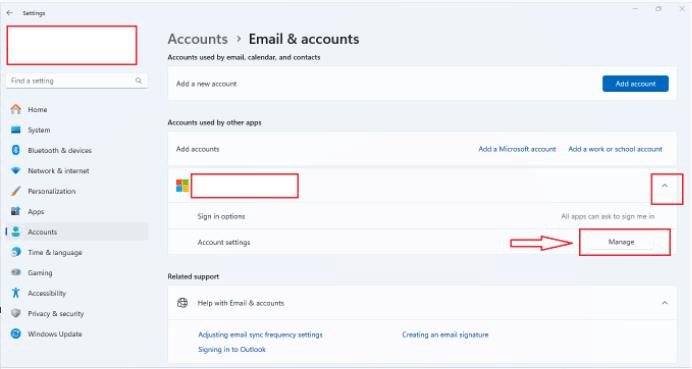This screenshot has height=369, width=692.
Task: Open Creating an email signature link
Action: (x=445, y=335)
